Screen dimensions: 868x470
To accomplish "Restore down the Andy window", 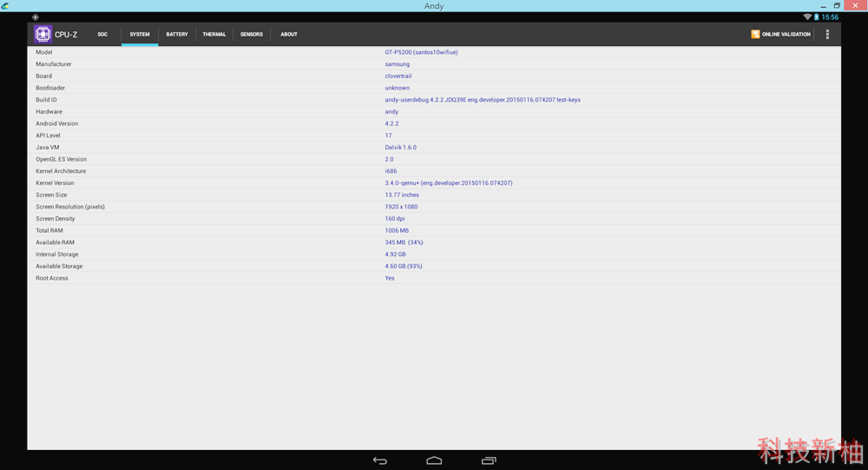I will pos(837,5).
